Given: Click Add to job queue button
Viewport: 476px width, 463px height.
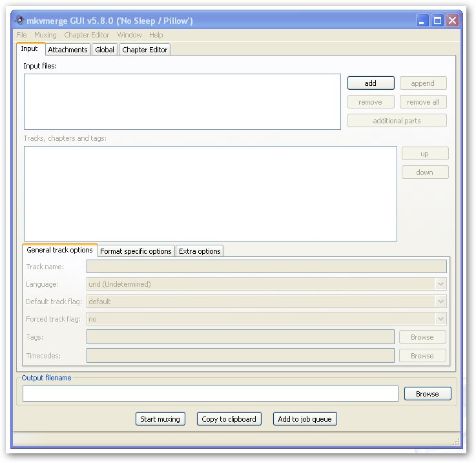Looking at the screenshot, I should pos(304,419).
